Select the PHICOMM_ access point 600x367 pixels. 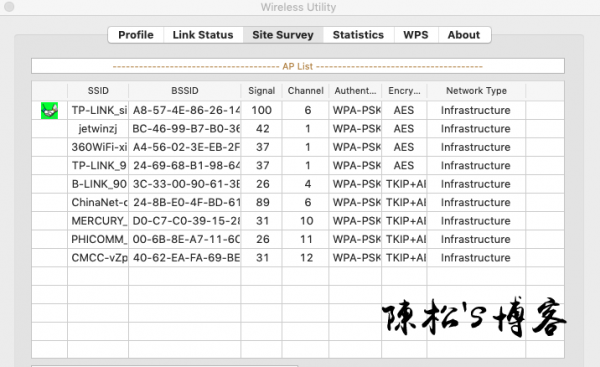[x=298, y=239]
